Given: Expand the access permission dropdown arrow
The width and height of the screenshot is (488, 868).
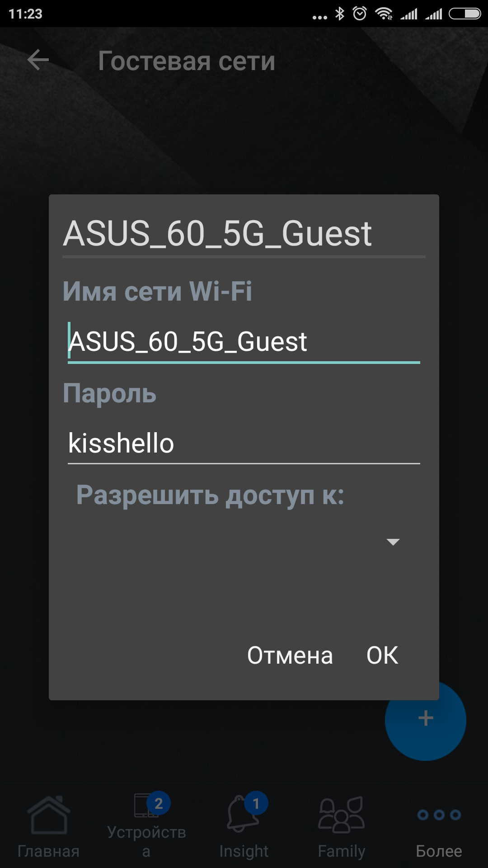Looking at the screenshot, I should pos(393,542).
